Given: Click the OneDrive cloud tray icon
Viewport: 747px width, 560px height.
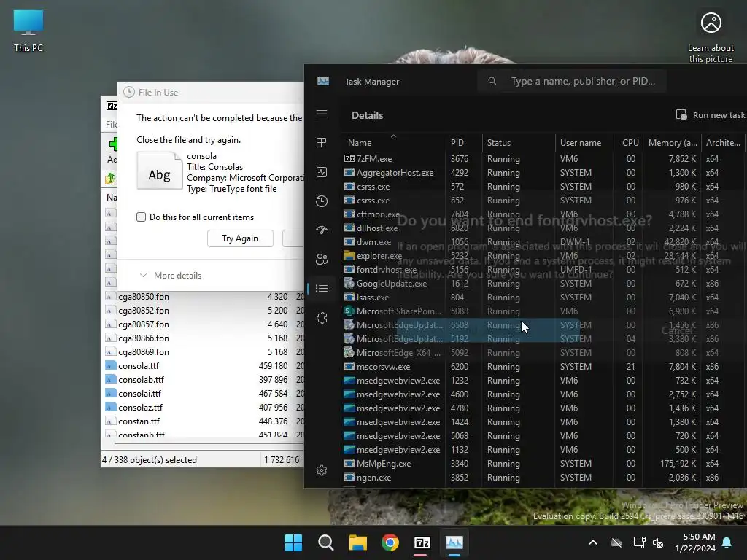Looking at the screenshot, I should coord(616,542).
